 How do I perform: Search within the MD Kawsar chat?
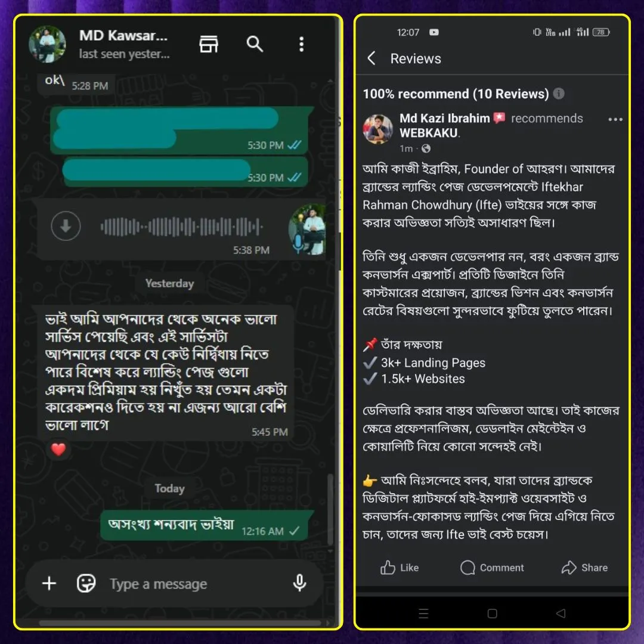point(255,44)
